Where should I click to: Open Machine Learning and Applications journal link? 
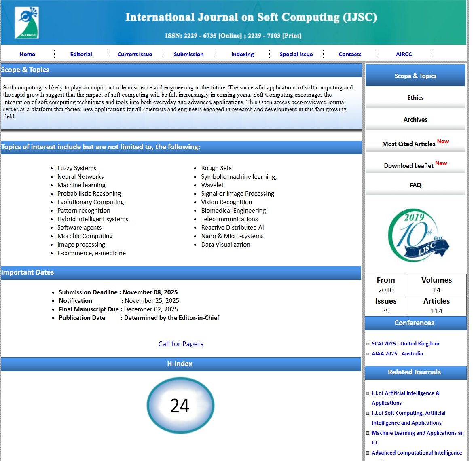pos(417,438)
